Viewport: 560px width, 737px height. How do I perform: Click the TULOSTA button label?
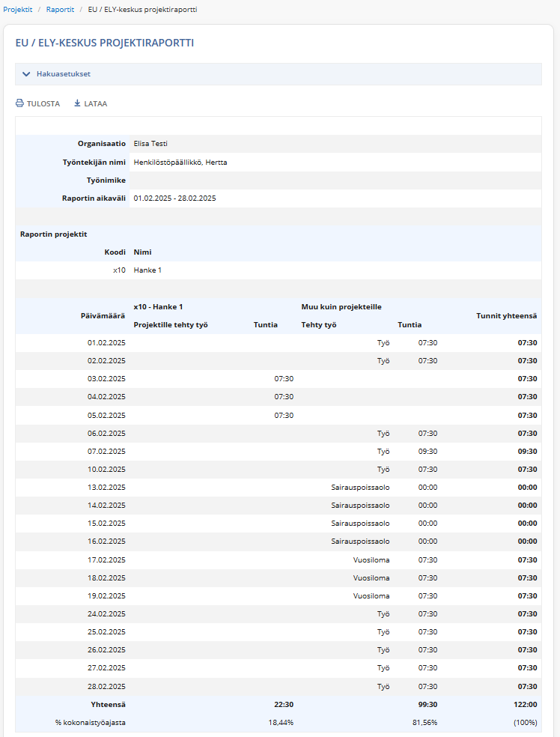[x=43, y=104]
